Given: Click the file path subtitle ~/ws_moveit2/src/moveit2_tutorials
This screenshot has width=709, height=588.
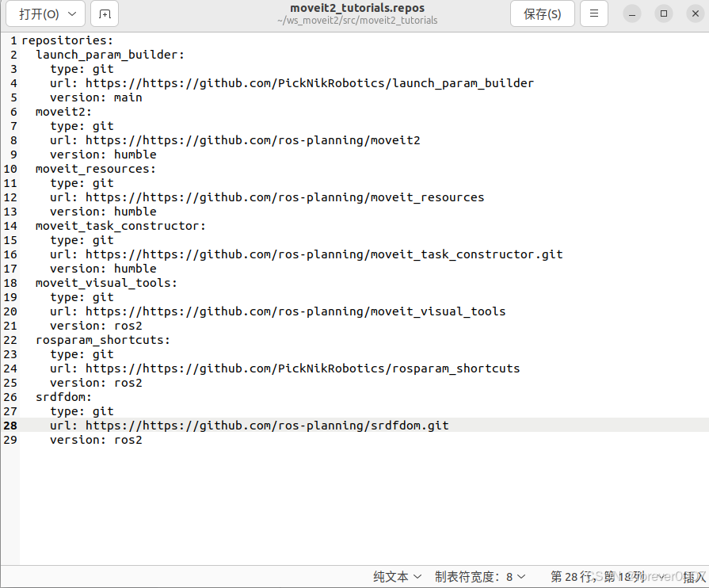Looking at the screenshot, I should click(x=357, y=21).
